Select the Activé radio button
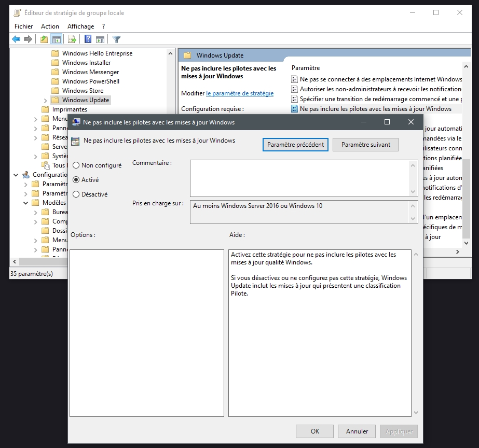 (x=76, y=180)
